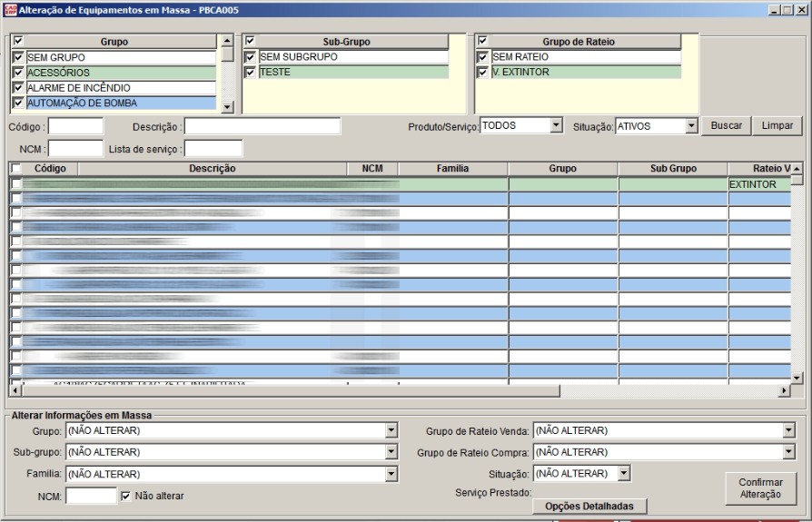Screen dimensions: 812x522
Task: Uncheck the SEM RATEIO checkbox
Action: point(482,56)
